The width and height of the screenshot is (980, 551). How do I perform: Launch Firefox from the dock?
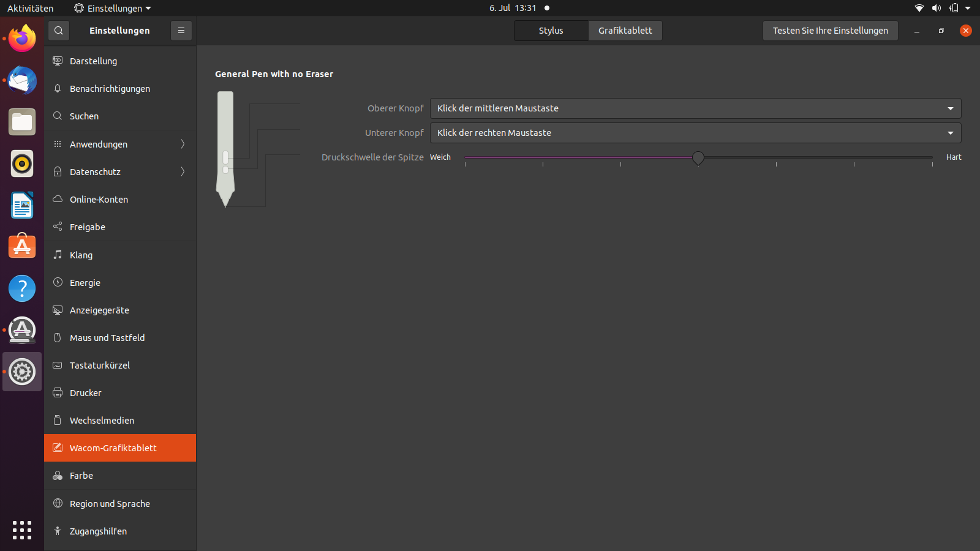point(21,38)
